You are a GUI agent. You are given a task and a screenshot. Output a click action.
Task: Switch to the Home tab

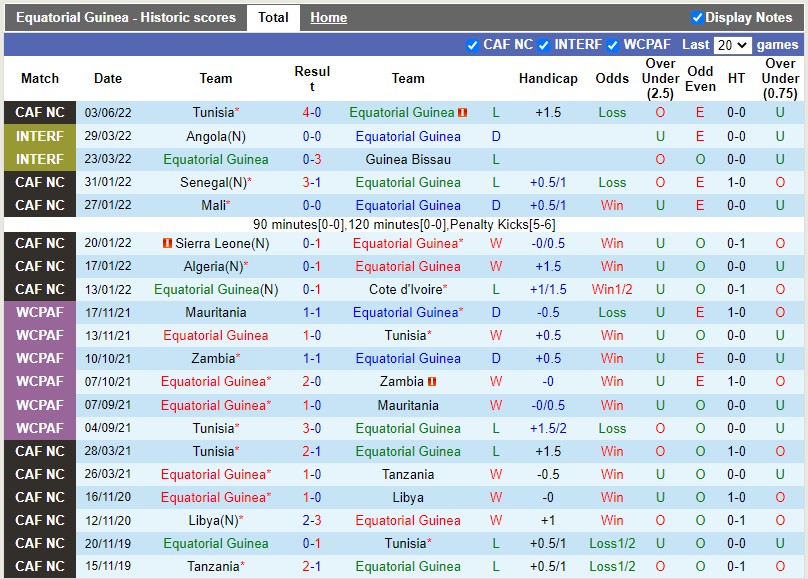[x=328, y=17]
